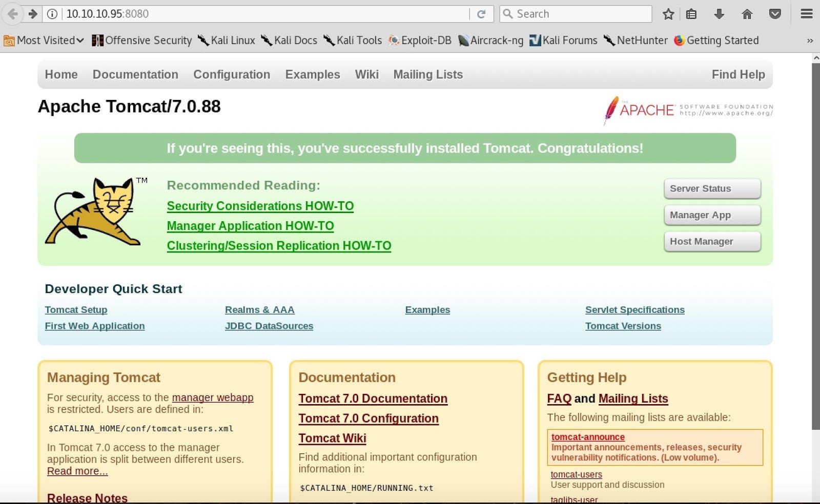Open the Pocket icon in toolbar

(x=775, y=14)
